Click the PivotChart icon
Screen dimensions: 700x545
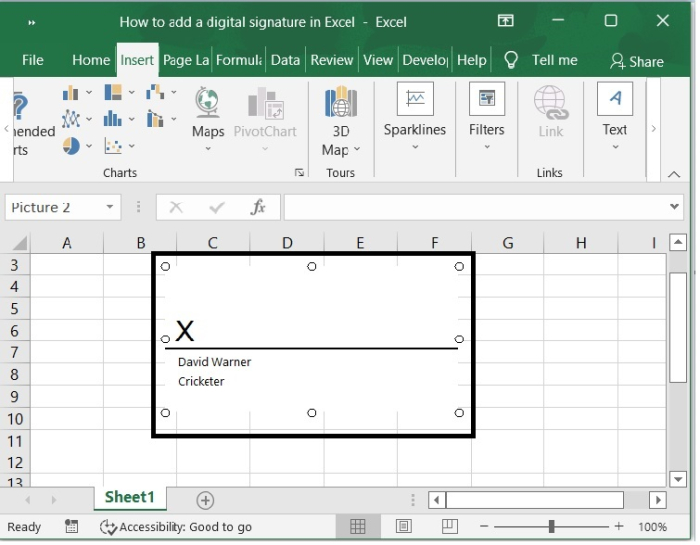[x=265, y=104]
